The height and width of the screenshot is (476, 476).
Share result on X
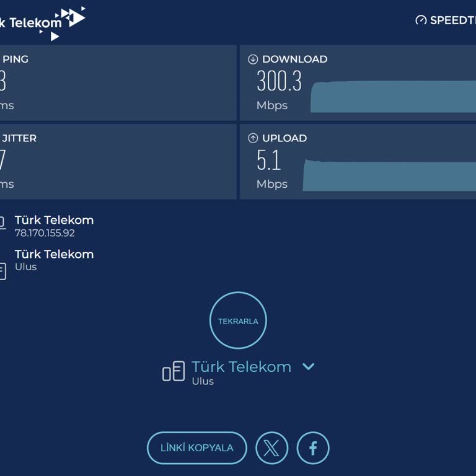(x=271, y=448)
